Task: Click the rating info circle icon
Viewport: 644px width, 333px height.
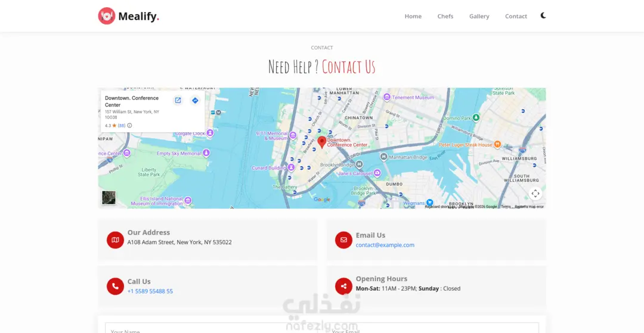Action: pos(129,126)
